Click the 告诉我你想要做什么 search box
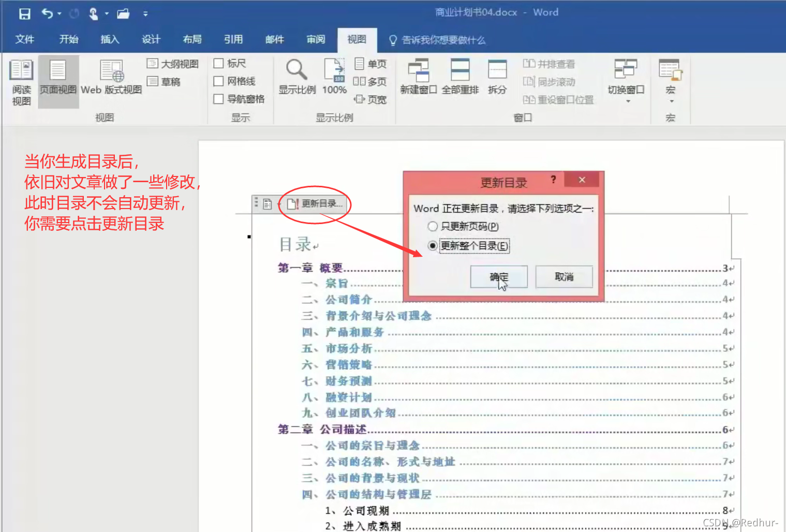 pos(437,40)
